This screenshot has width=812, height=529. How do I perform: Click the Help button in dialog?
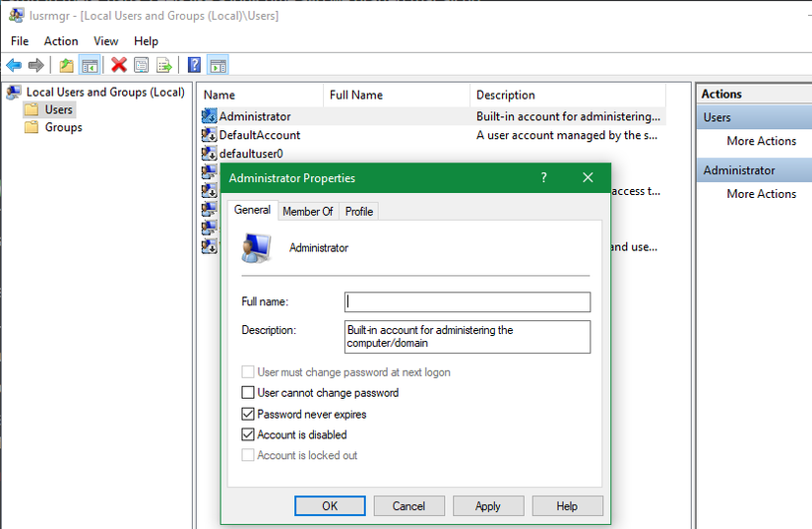tap(567, 505)
